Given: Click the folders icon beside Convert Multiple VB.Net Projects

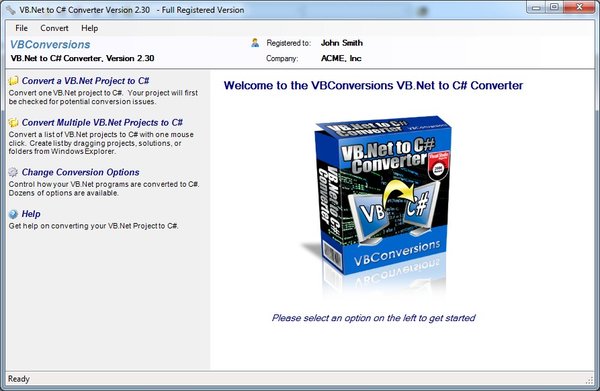Looking at the screenshot, I should pos(13,122).
